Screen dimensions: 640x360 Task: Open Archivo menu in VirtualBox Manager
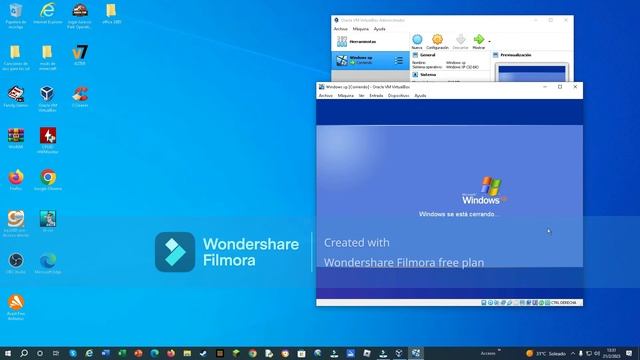[340, 29]
